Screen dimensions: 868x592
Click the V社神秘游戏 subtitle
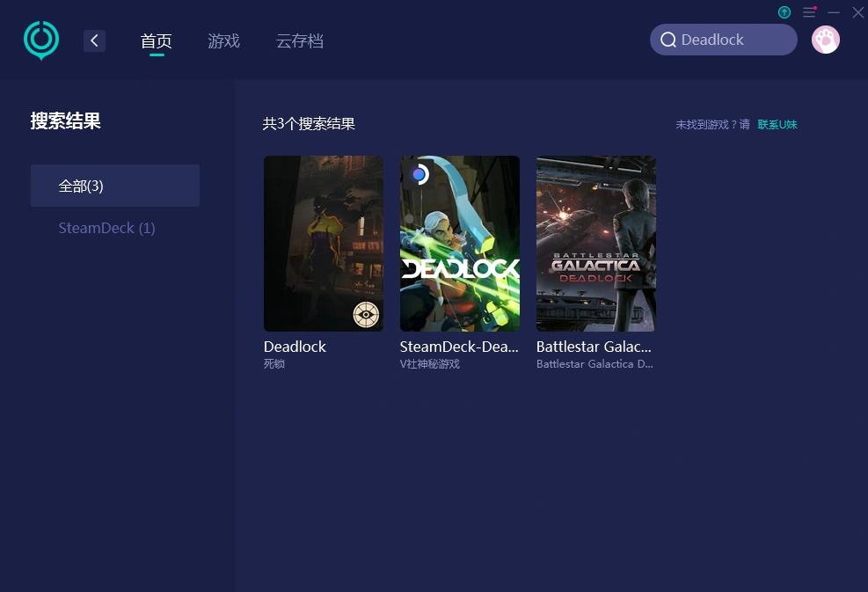click(429, 364)
